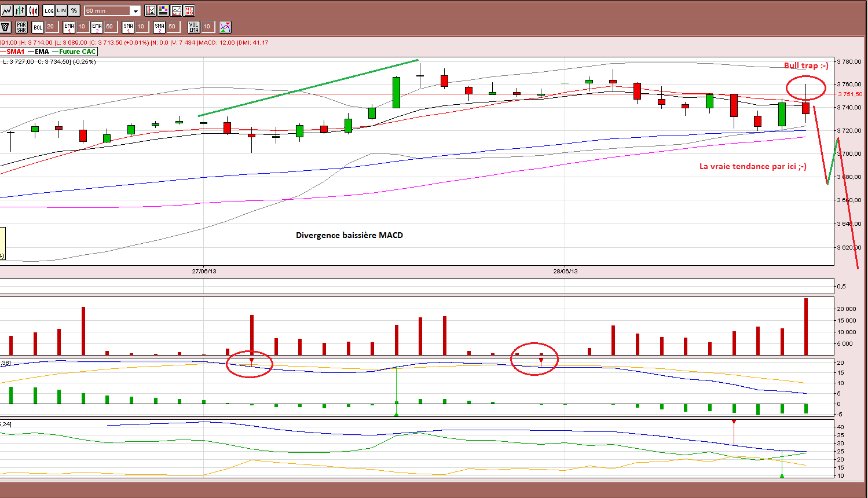Viewport: 868px width, 498px height.
Task: Select the candlestick chart type
Action: pos(33,10)
